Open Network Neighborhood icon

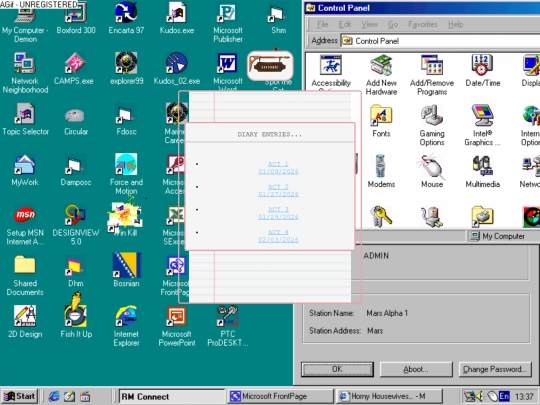point(25,73)
